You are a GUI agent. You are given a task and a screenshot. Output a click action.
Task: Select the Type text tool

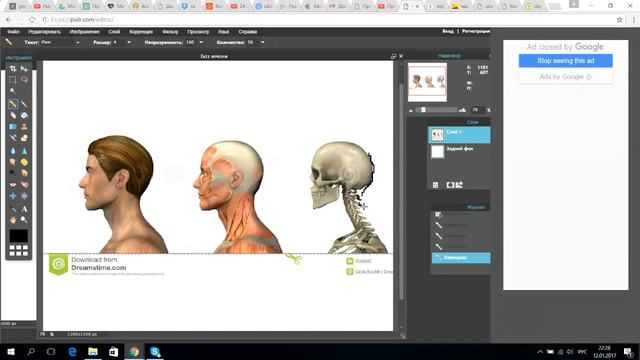24,209
